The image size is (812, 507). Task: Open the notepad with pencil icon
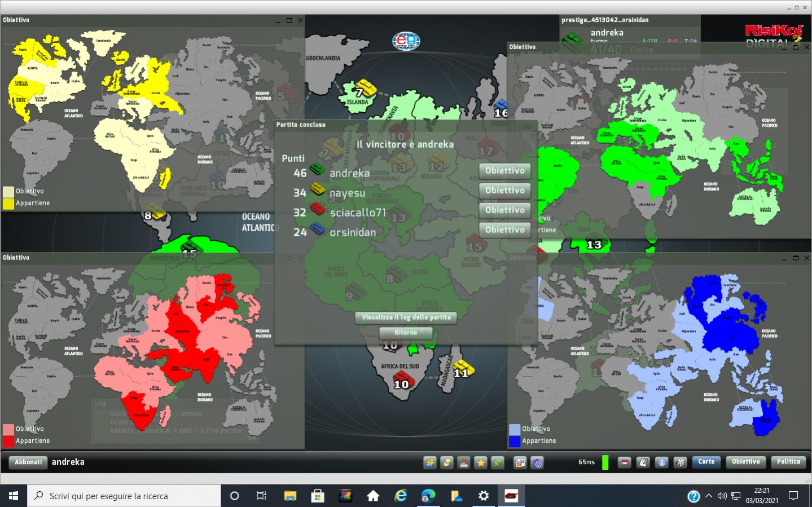pos(643,462)
